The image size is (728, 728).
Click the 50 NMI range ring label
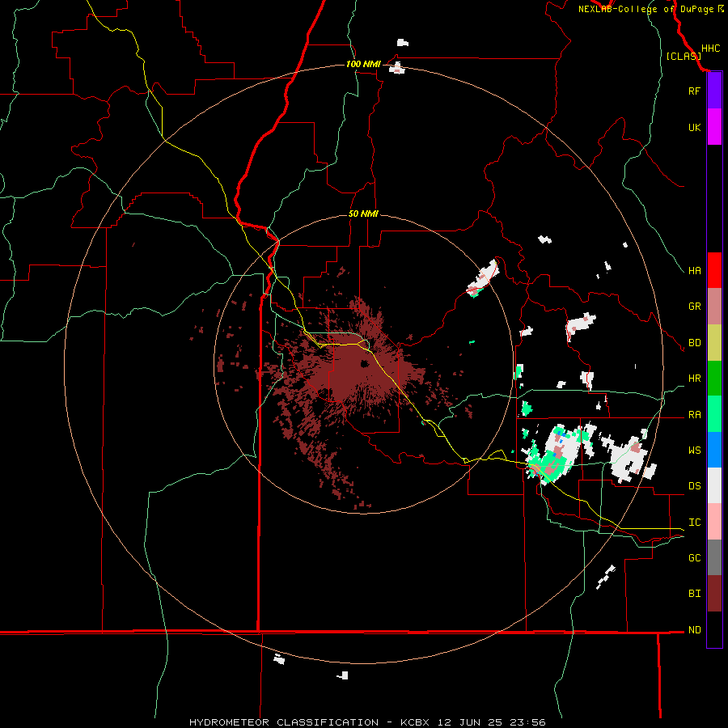pyautogui.click(x=363, y=214)
